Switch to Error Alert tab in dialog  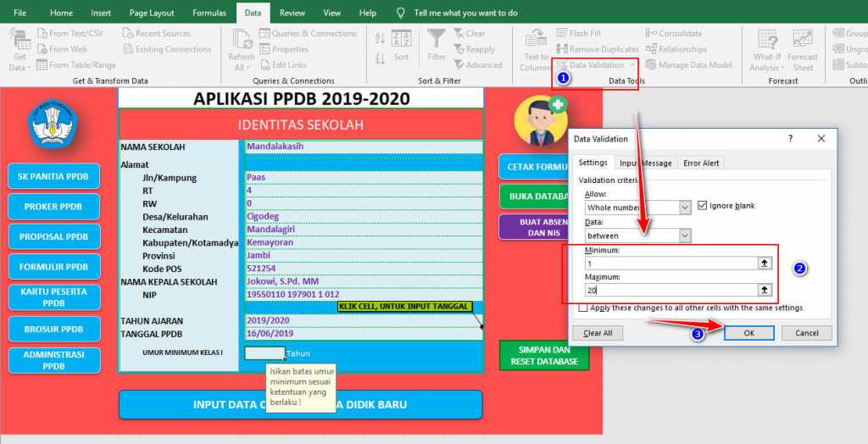(701, 164)
